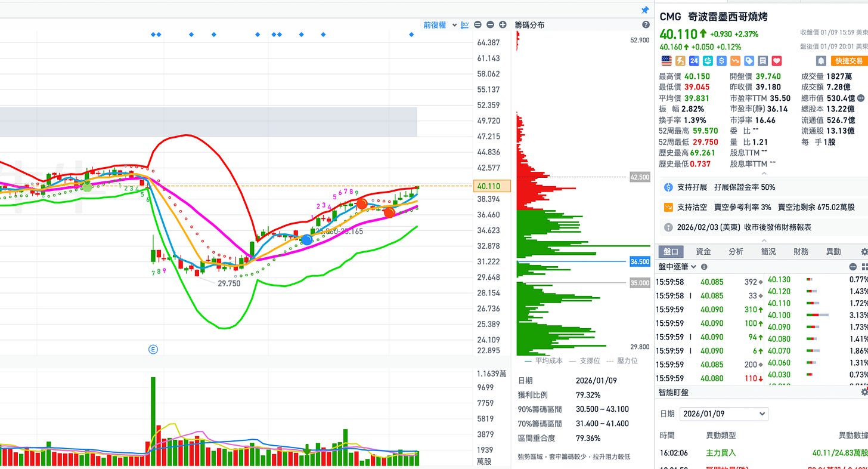Click the 36.500 average cost blue label

[x=640, y=261]
